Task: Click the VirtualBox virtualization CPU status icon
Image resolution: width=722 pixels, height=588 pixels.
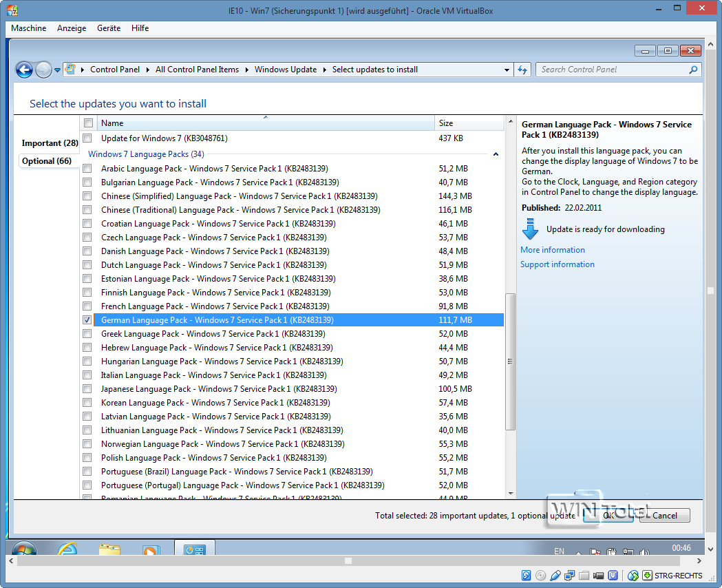Action: pyautogui.click(x=613, y=576)
